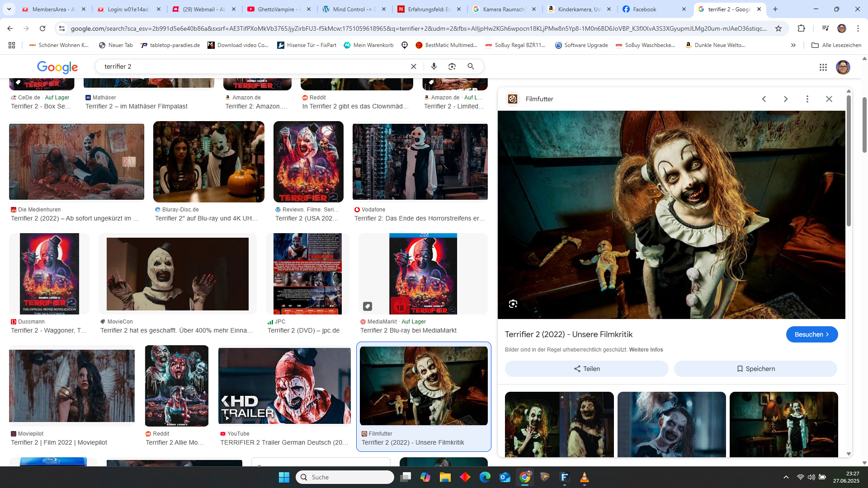
Task: Open the Dussmann Waggoner novelization result
Action: 49,274
